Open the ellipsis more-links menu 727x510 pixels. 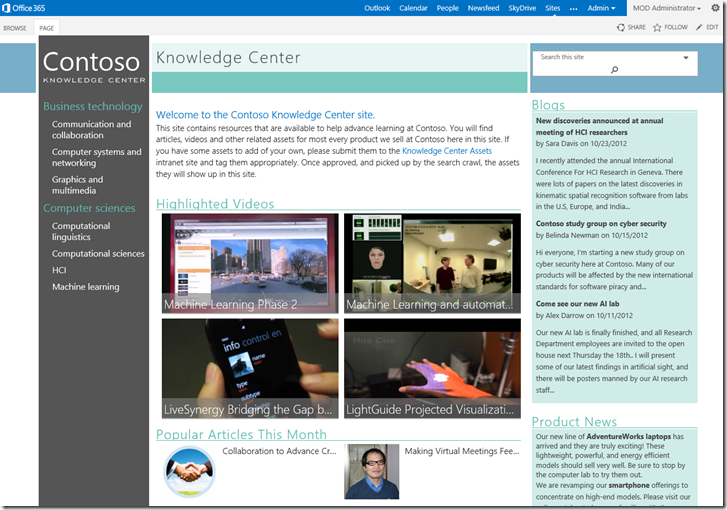click(574, 8)
